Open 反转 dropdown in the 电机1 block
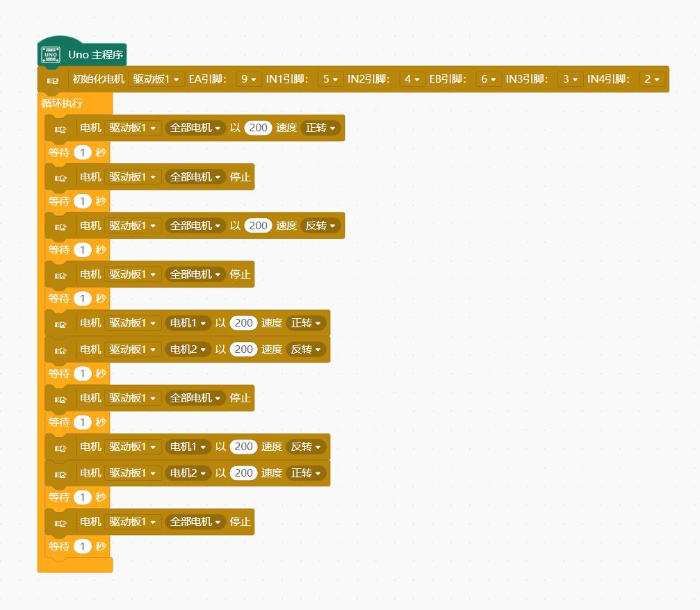 click(307, 447)
